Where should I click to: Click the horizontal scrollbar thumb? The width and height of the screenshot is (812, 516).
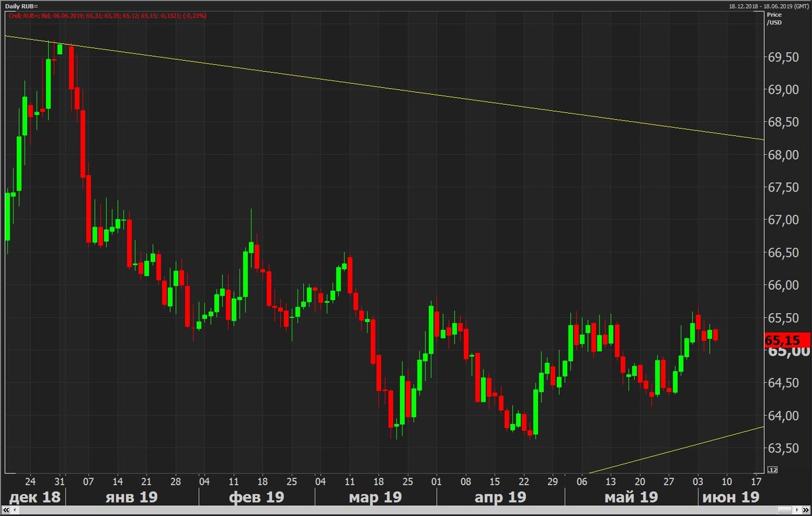(x=784, y=509)
